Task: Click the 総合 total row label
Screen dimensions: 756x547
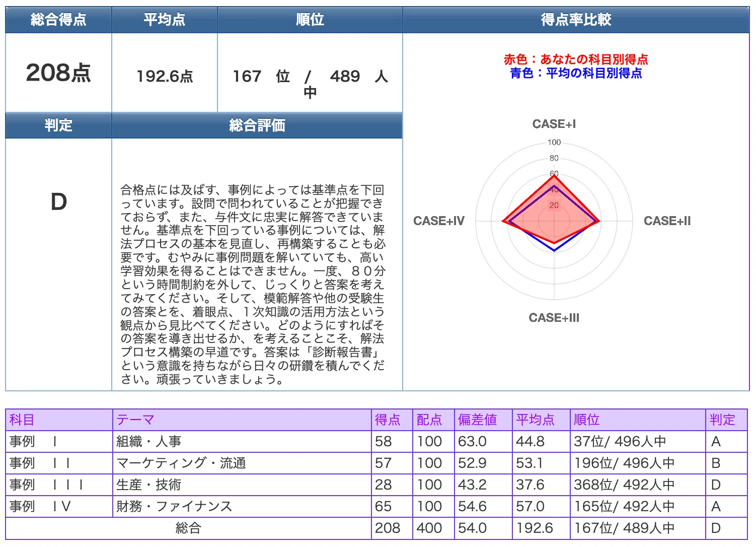Action: point(188,528)
